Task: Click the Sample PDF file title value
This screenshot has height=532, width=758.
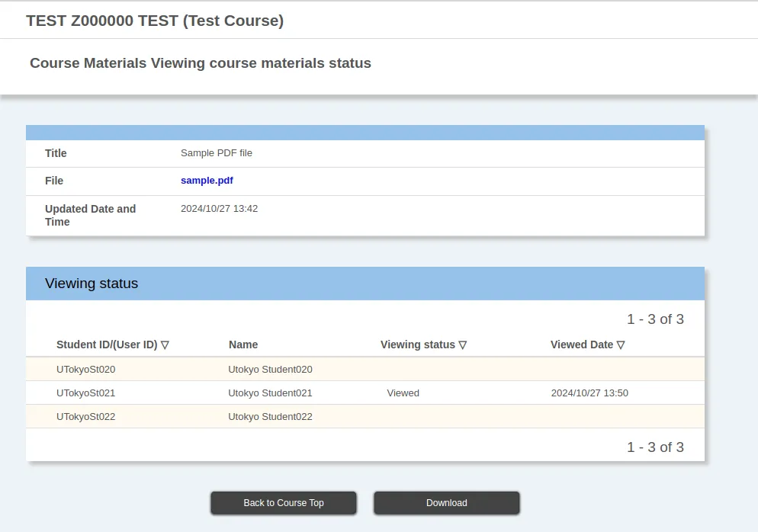Action: click(x=217, y=153)
